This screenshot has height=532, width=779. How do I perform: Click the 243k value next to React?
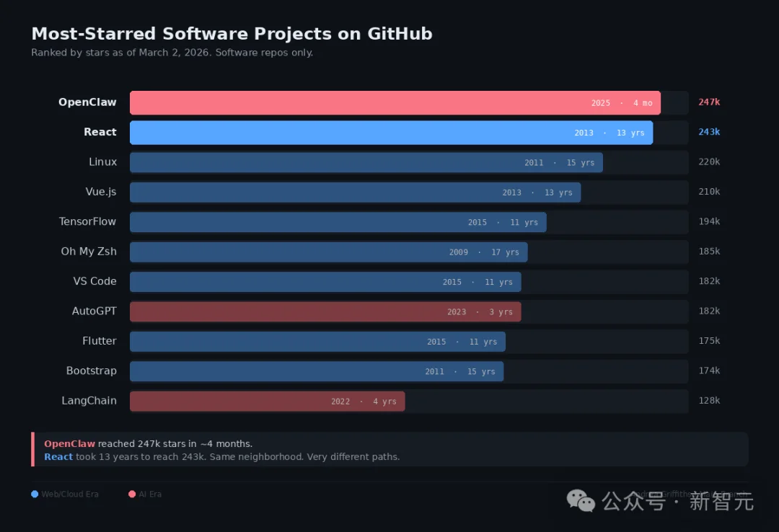[x=708, y=133]
